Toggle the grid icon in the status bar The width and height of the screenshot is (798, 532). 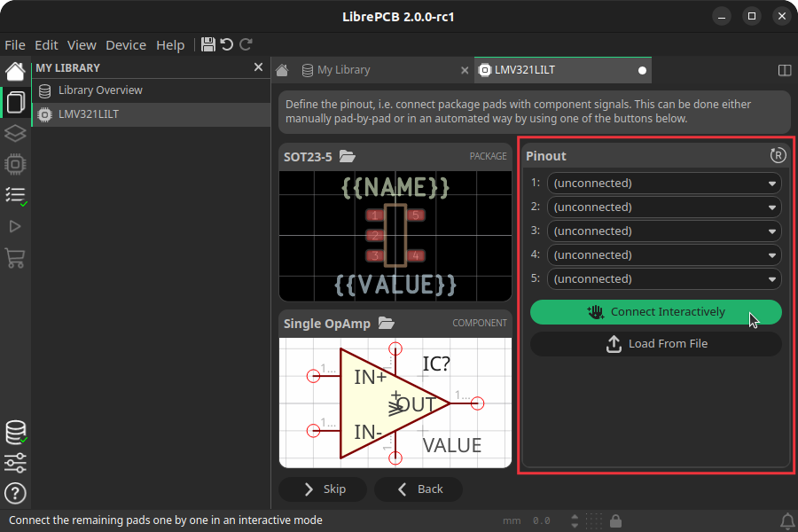[596, 520]
